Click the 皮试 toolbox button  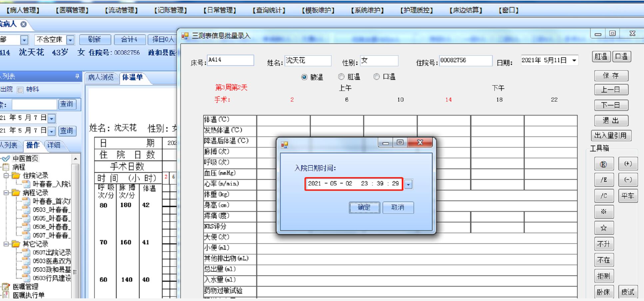point(628,292)
